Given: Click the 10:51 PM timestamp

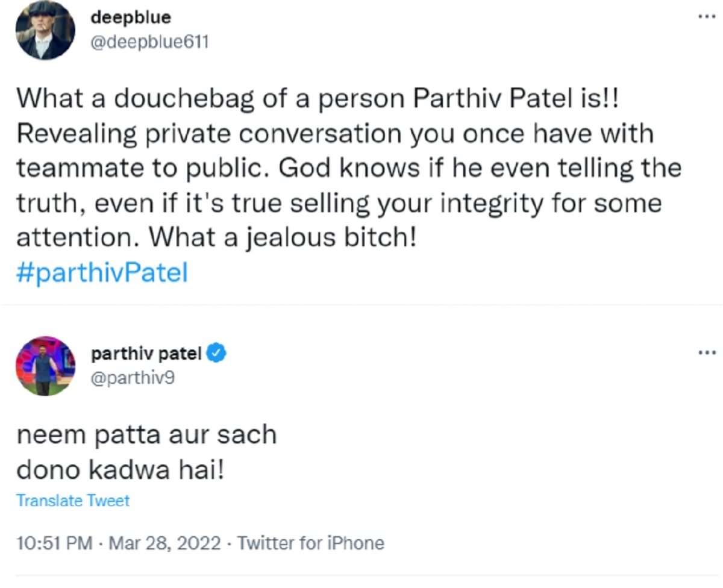Looking at the screenshot, I should coord(54,543).
